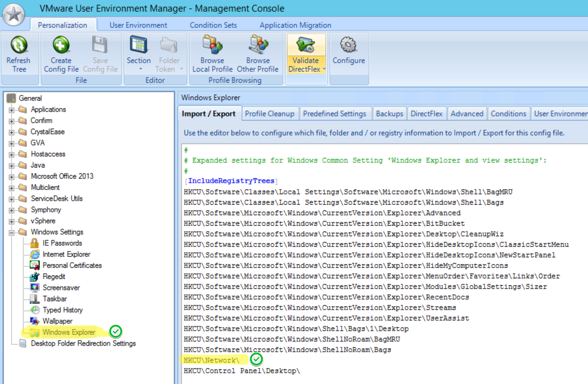The image size is (588, 384).
Task: Select the Windows Explorer folder icon
Action: pyautogui.click(x=35, y=332)
